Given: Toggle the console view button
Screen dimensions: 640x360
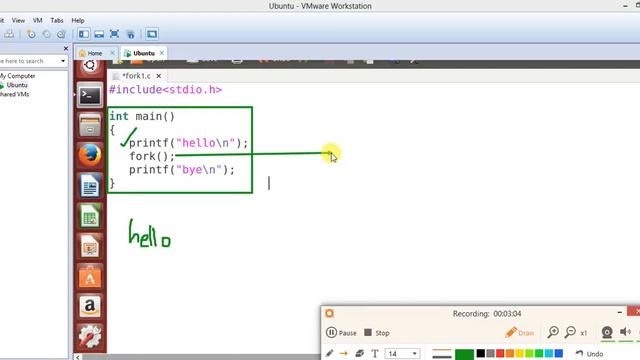Looking at the screenshot, I should 152,34.
